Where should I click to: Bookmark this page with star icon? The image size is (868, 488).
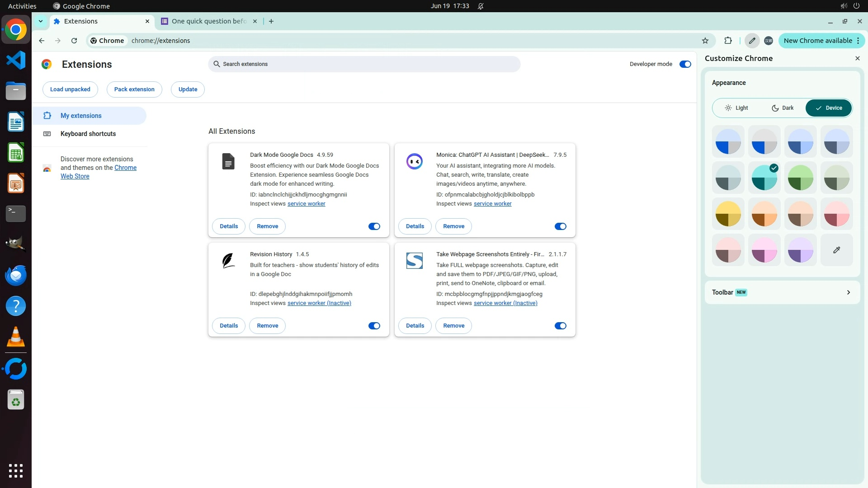coord(705,41)
